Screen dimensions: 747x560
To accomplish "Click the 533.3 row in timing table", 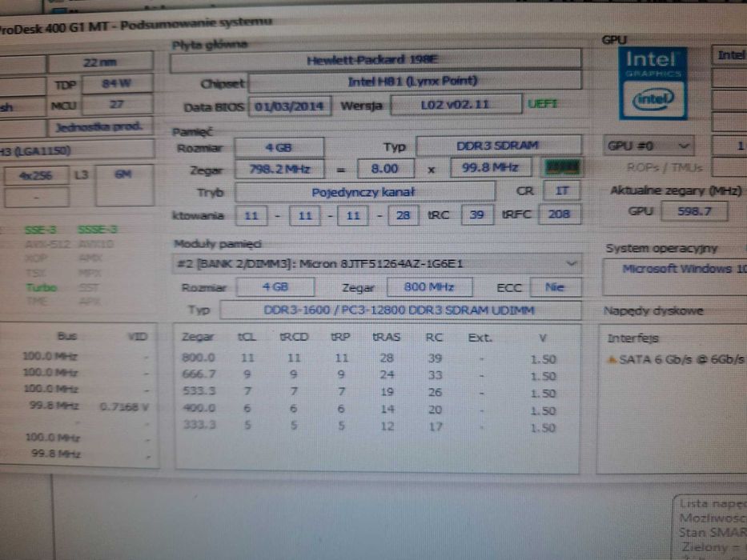I will [369, 392].
